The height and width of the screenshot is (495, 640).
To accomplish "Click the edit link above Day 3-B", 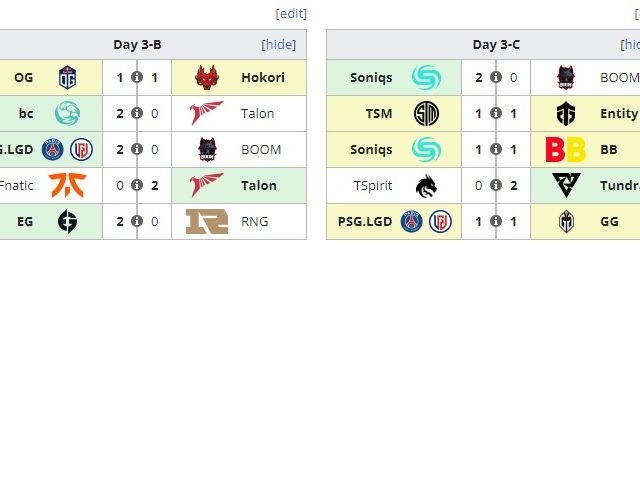I will pyautogui.click(x=292, y=14).
